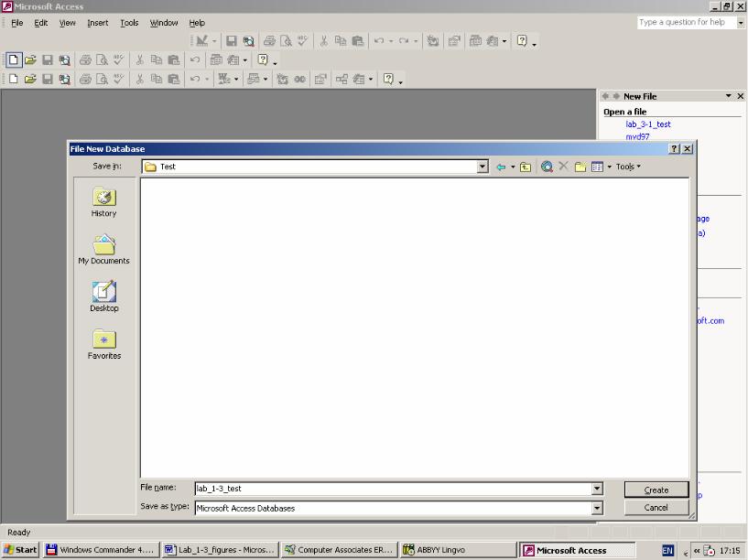Image resolution: width=748 pixels, height=560 pixels.
Task: Open the lab_3-1_test recent file link
Action: coord(648,124)
